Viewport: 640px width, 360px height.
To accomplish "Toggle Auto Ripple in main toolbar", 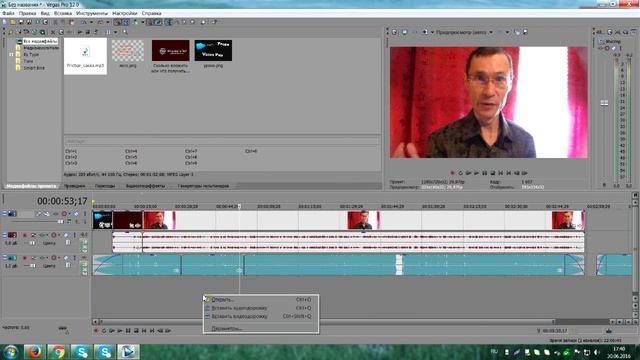I will coord(136,22).
